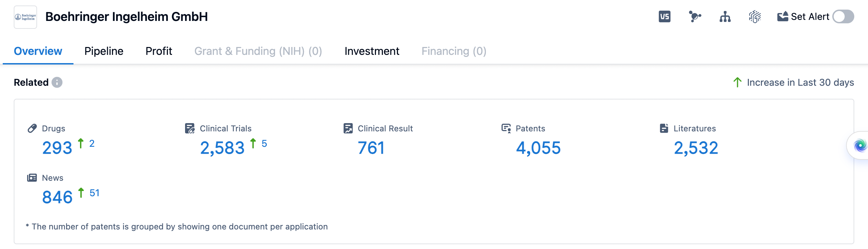
Task: Open the 293 Drugs count link
Action: coord(57,148)
